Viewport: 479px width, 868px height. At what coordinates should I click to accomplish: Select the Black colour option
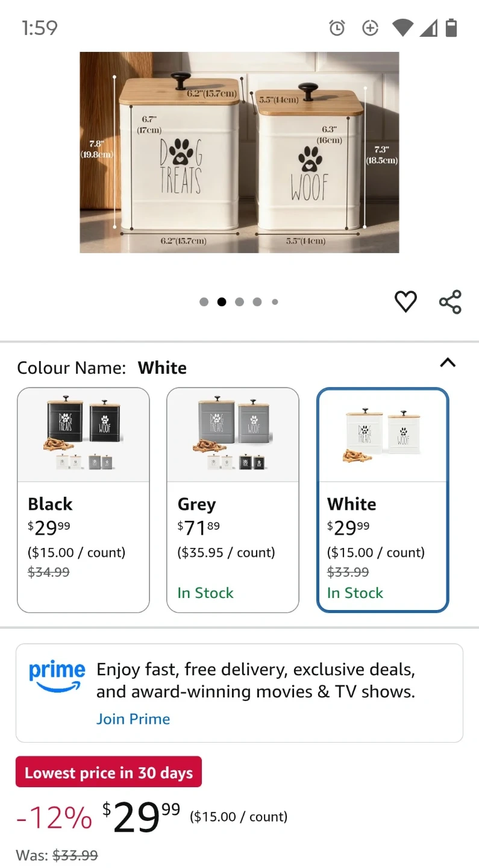coord(83,500)
